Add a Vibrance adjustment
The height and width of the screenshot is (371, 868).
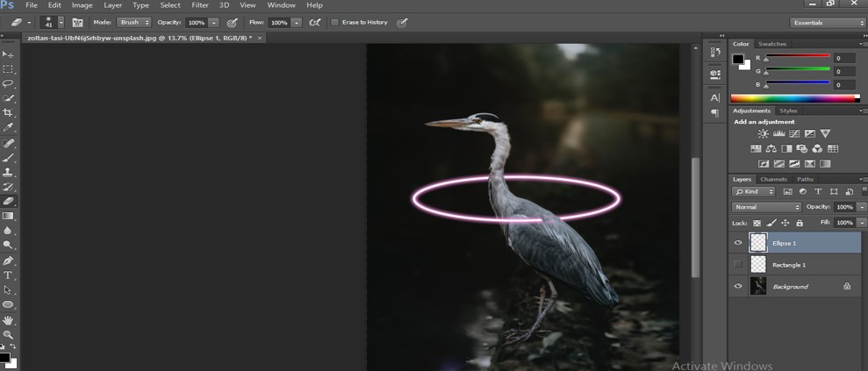[x=825, y=134]
